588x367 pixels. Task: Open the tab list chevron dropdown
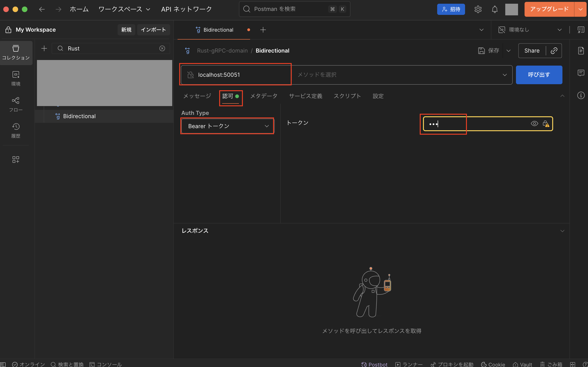point(482,30)
